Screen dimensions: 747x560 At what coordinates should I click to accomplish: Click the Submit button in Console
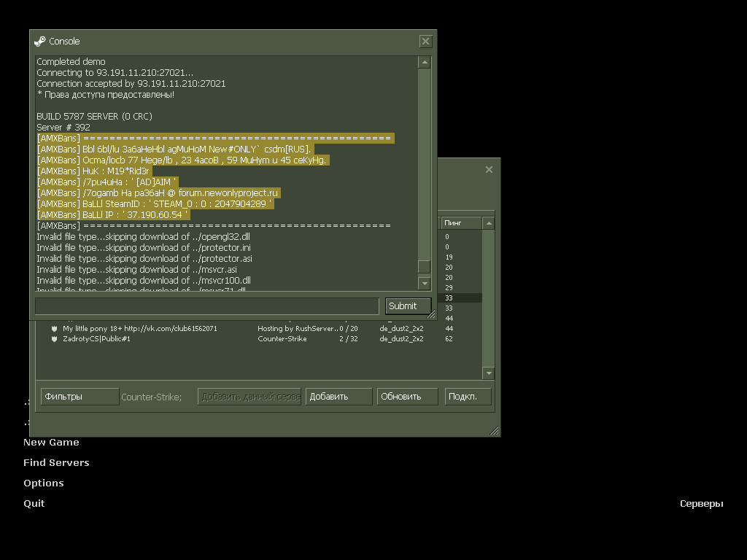pos(408,306)
